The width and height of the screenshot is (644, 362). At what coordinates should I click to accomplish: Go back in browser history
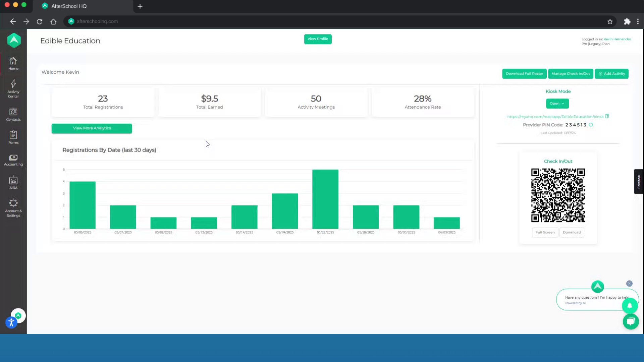(13, 21)
